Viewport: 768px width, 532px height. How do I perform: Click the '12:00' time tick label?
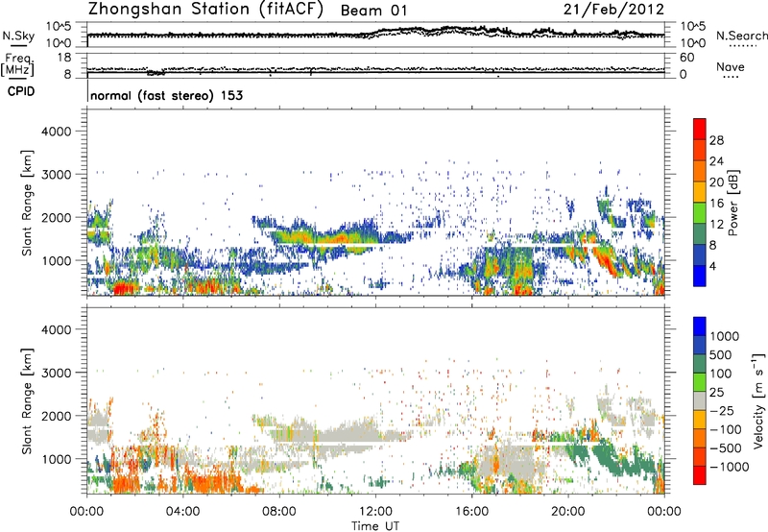click(x=375, y=512)
